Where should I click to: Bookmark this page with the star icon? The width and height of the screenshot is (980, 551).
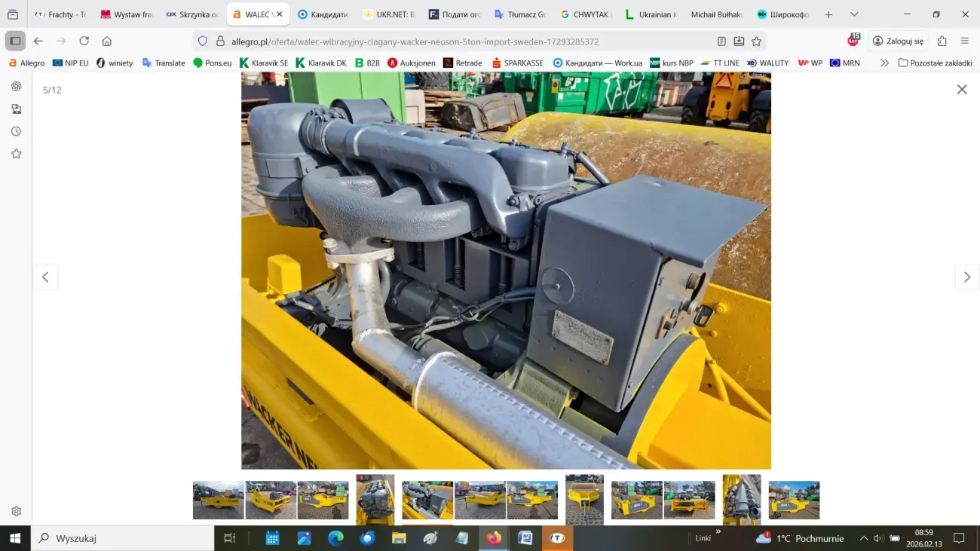pyautogui.click(x=756, y=41)
